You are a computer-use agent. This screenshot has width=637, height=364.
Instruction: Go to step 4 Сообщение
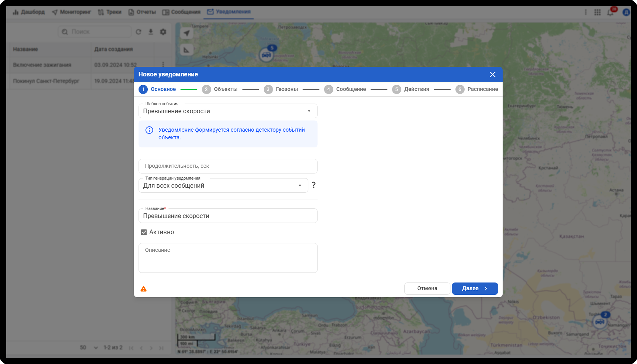tap(345, 89)
